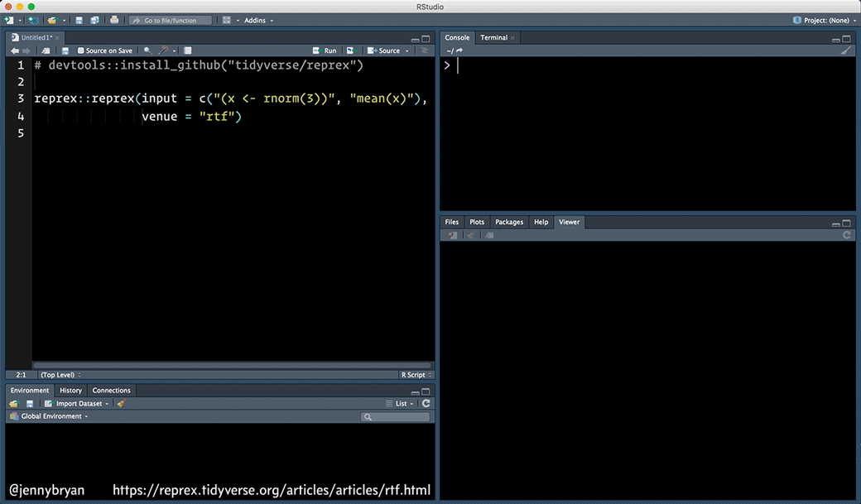The image size is (861, 504).
Task: Click the Run button in editor toolbar
Action: tap(325, 50)
